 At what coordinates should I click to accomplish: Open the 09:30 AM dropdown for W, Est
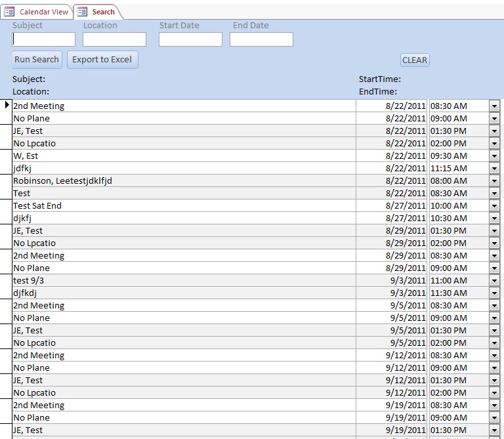[x=494, y=156]
